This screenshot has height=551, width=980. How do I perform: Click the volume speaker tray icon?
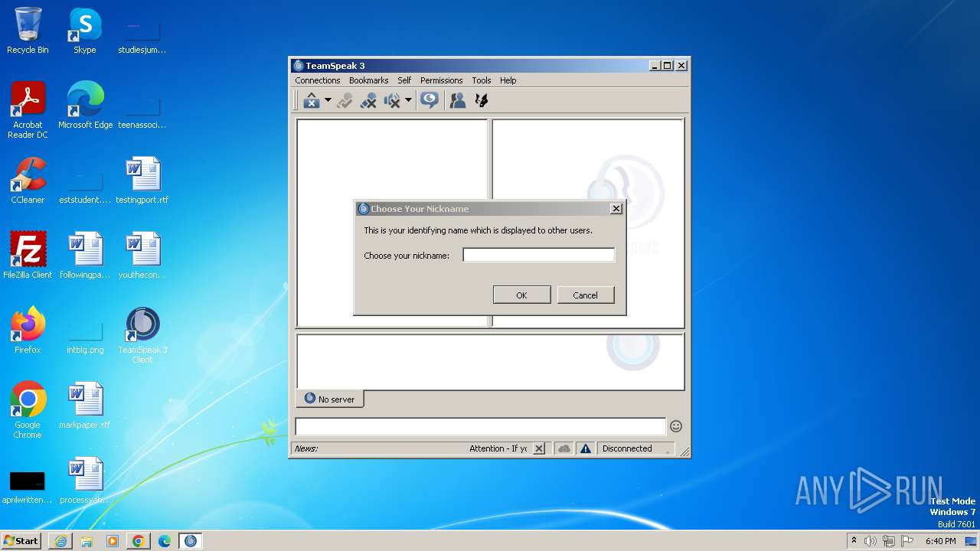coord(871,541)
